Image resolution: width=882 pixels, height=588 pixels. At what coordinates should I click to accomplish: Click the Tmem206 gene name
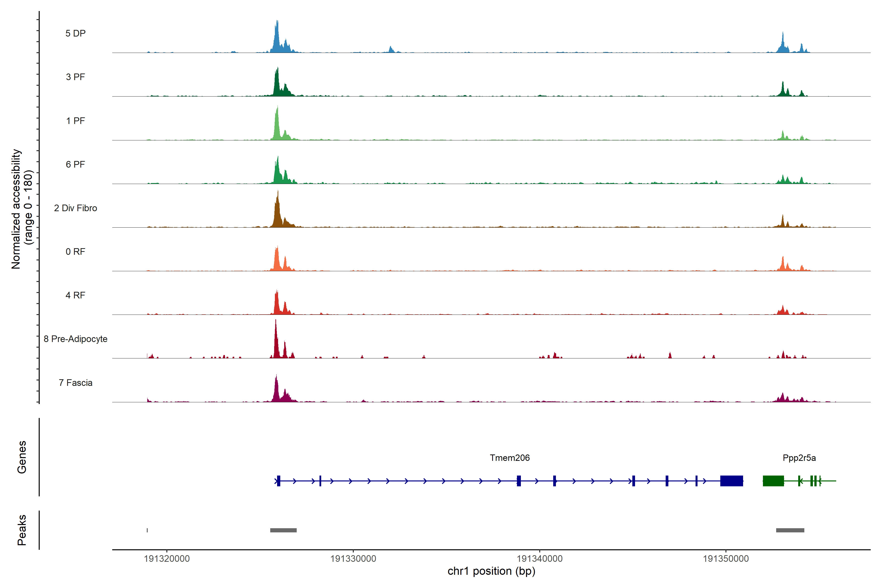click(x=510, y=458)
